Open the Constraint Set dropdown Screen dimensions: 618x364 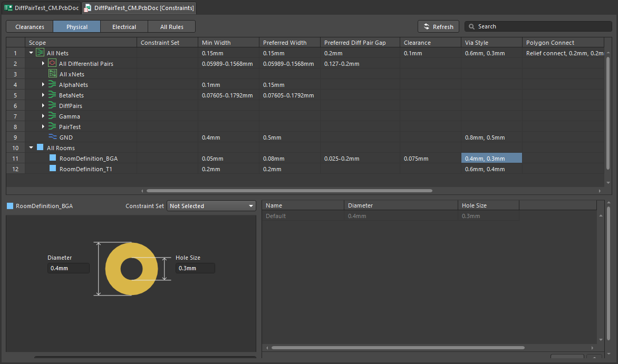(211, 206)
